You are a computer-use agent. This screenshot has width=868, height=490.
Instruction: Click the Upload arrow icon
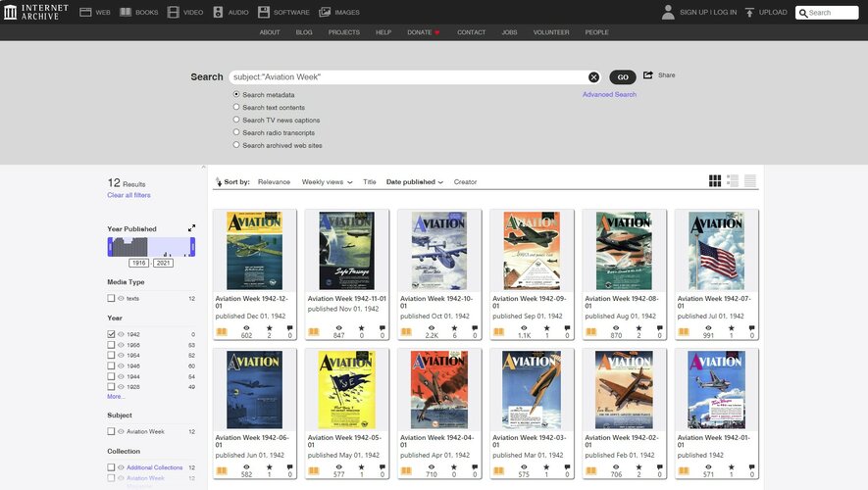749,12
